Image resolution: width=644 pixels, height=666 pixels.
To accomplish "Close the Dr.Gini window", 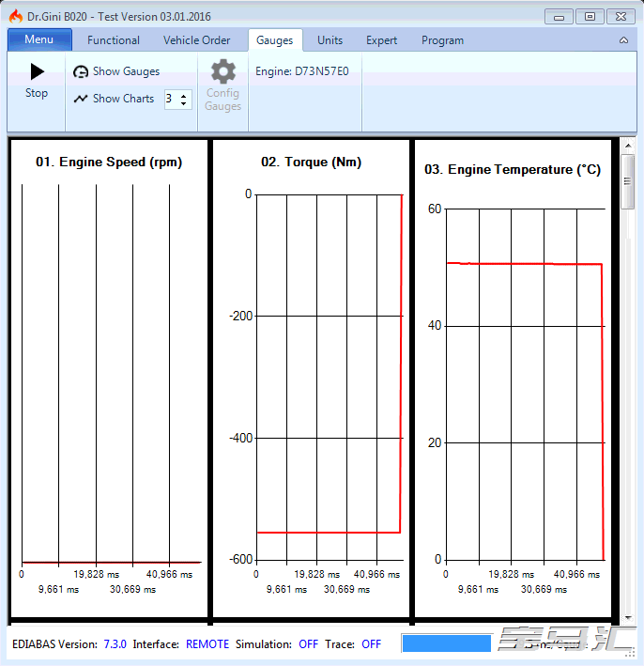I will pyautogui.click(x=621, y=17).
